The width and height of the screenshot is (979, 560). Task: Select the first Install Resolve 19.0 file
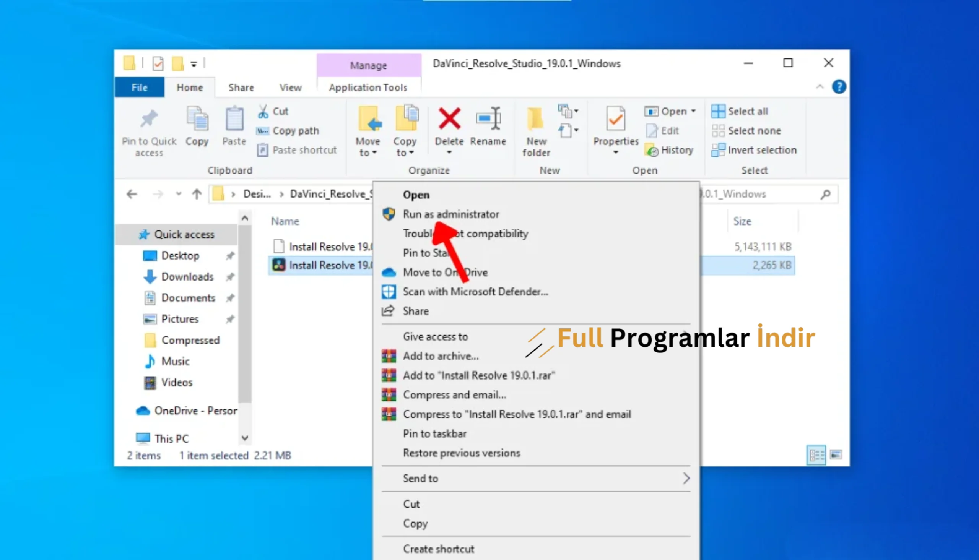[322, 247]
